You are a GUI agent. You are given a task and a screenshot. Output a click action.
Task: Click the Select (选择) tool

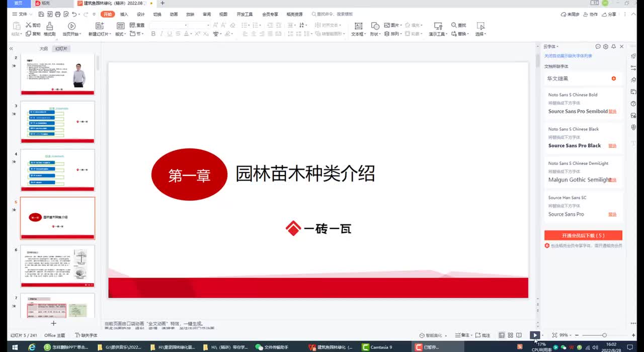(480, 29)
